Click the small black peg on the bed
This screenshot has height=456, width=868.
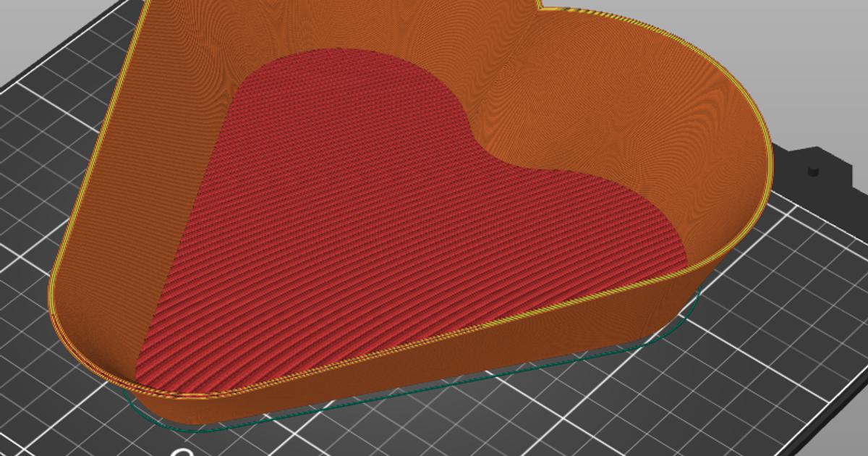[812, 172]
